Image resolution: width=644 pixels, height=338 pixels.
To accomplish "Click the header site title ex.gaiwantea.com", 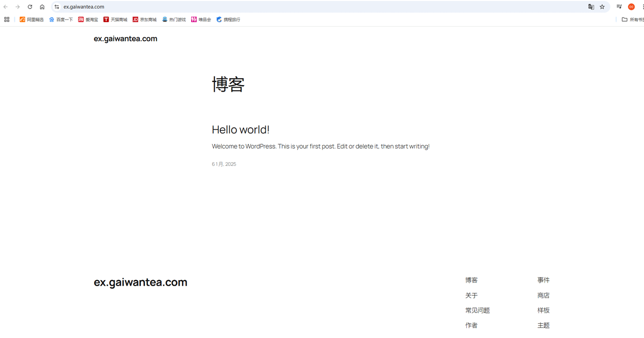I will (125, 39).
